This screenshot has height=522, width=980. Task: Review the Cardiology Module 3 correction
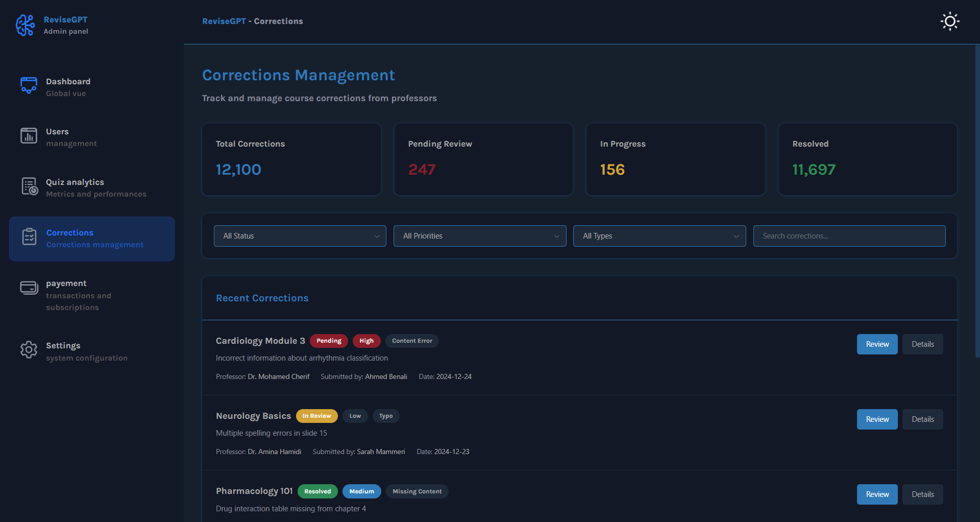(x=877, y=344)
